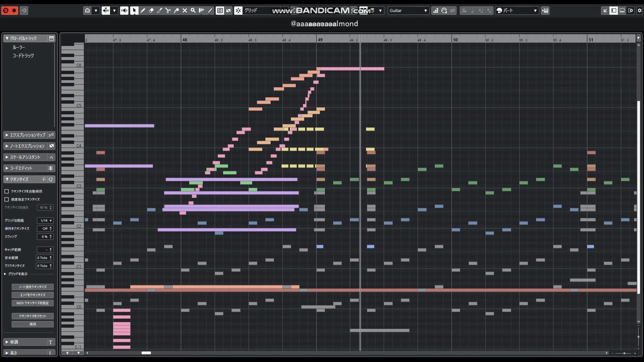Select the Object Selection arrow tool
This screenshot has height=362, width=644.
point(134,10)
